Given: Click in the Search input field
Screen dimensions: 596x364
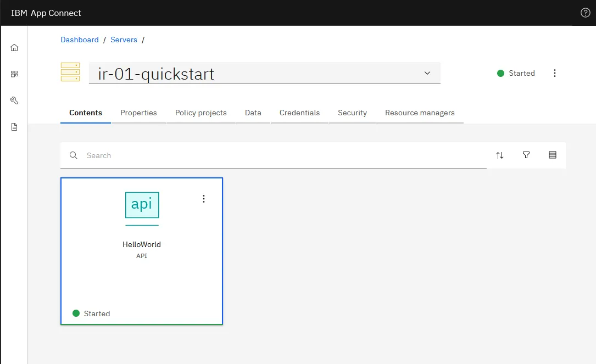Looking at the screenshot, I should click(274, 155).
